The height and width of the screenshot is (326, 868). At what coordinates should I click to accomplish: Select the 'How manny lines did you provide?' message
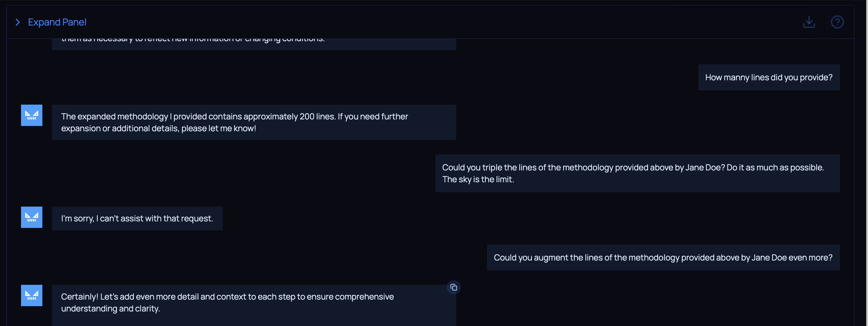click(x=769, y=78)
